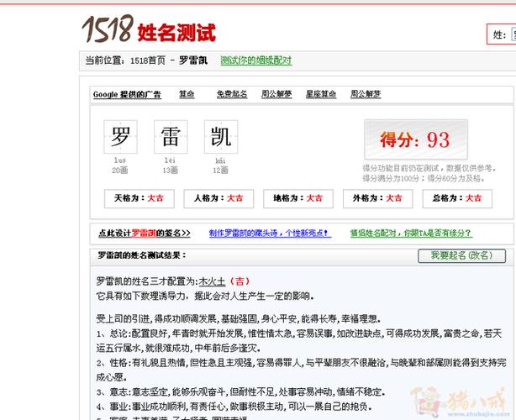Open 点此设计罗雷凯的签名 link
The image size is (516, 420).
pos(144,234)
